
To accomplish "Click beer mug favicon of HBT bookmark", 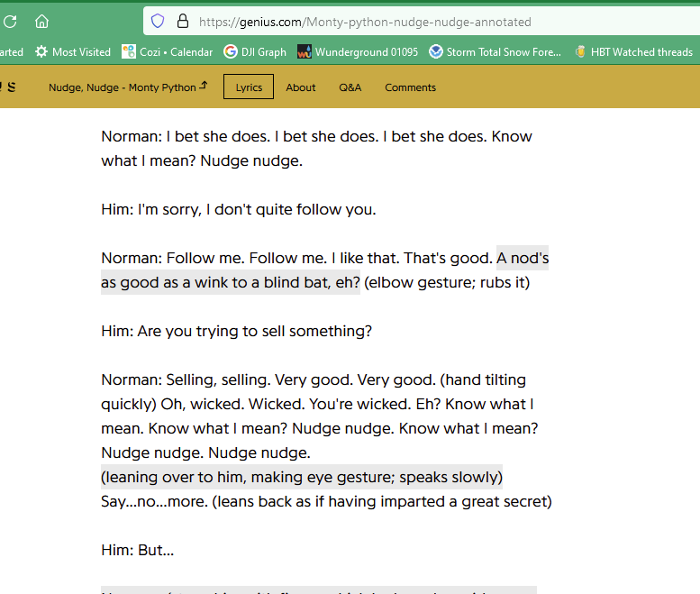I will pyautogui.click(x=580, y=51).
